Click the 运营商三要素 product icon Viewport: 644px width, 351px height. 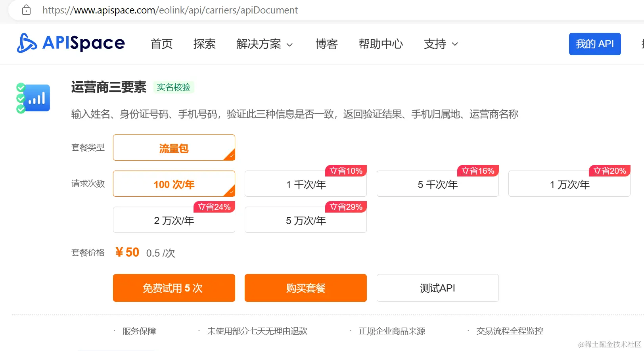tap(33, 98)
